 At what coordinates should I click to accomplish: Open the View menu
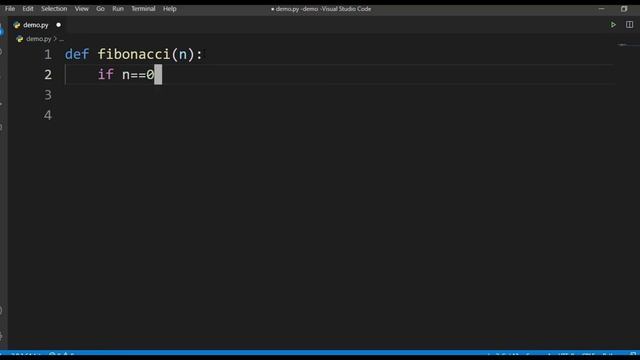(82, 9)
